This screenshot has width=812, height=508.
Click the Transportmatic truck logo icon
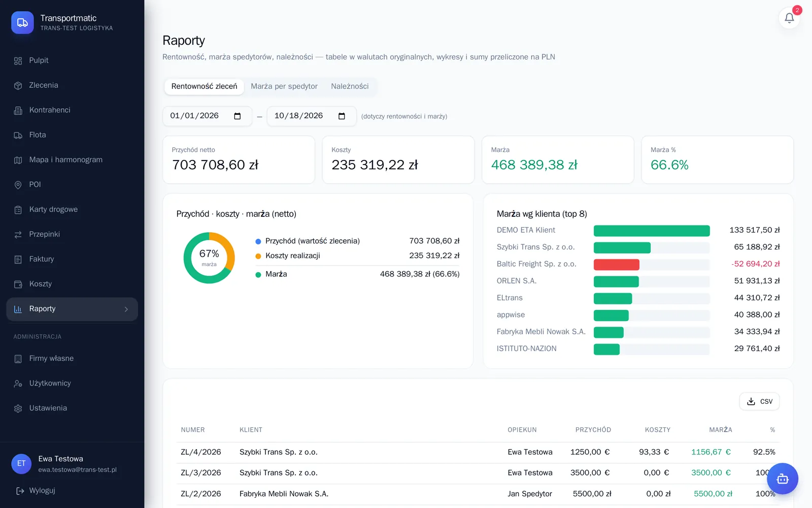pos(22,22)
